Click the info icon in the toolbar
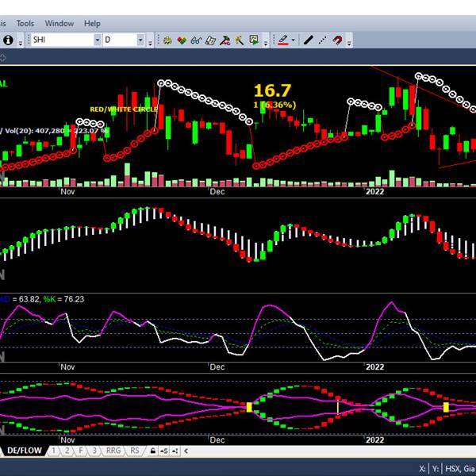The image size is (476, 476). 8,40
